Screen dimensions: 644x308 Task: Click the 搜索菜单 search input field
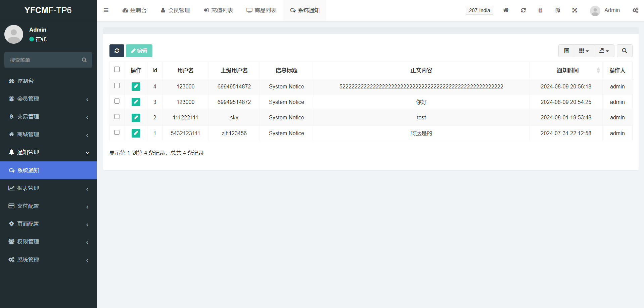click(44, 60)
